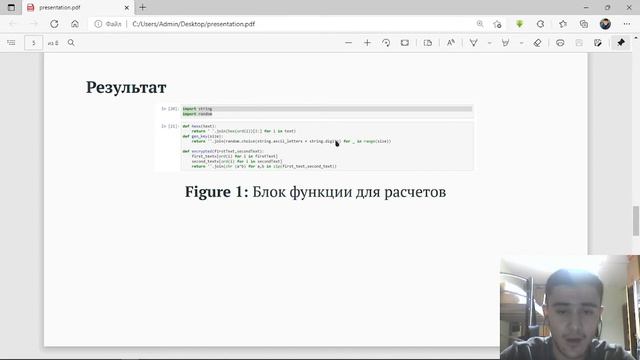Search within the PDF document
640x360 pixels.
pyautogui.click(x=71, y=42)
